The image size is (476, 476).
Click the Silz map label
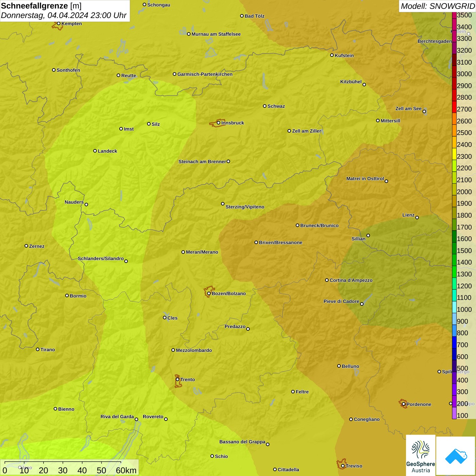pyautogui.click(x=156, y=124)
